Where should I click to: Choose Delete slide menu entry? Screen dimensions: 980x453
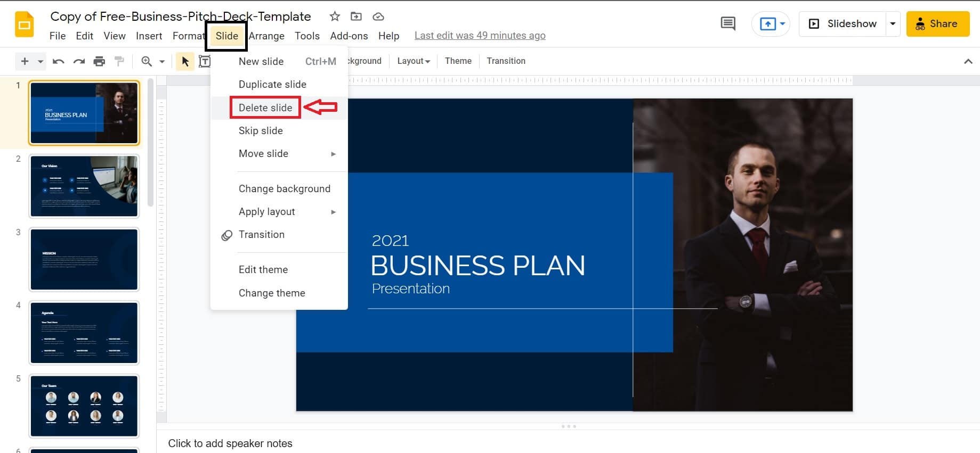tap(279, 108)
